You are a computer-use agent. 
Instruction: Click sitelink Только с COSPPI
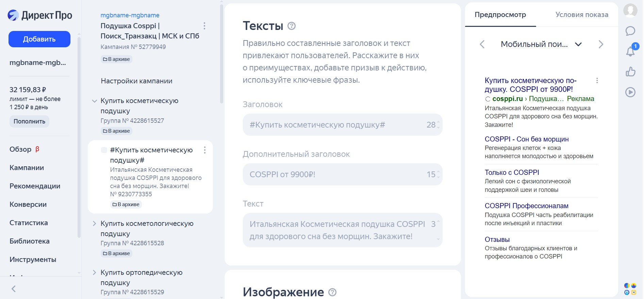512,172
